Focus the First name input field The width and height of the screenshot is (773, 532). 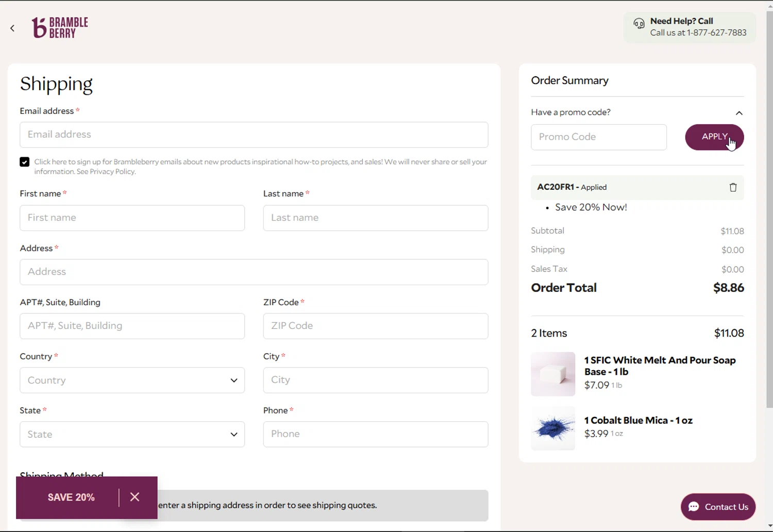click(x=132, y=218)
